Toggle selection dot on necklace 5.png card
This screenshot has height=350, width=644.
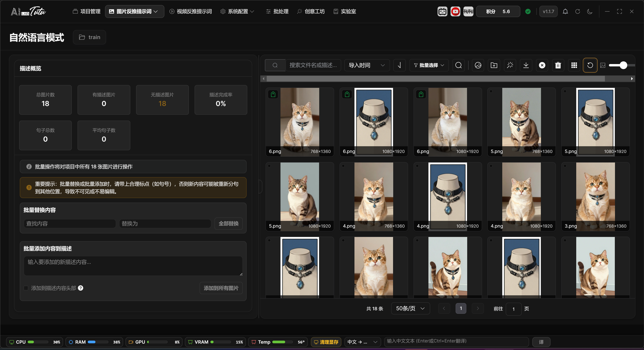click(x=565, y=91)
